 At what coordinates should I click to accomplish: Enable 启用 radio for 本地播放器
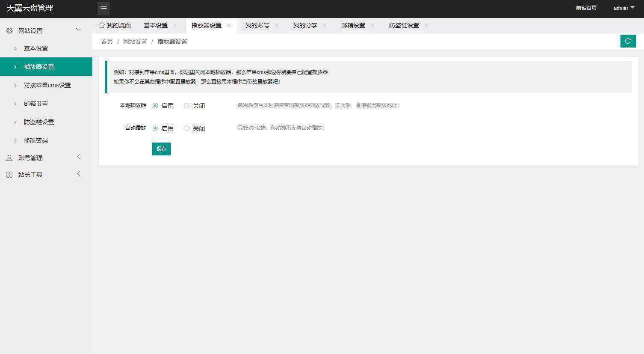pos(155,105)
